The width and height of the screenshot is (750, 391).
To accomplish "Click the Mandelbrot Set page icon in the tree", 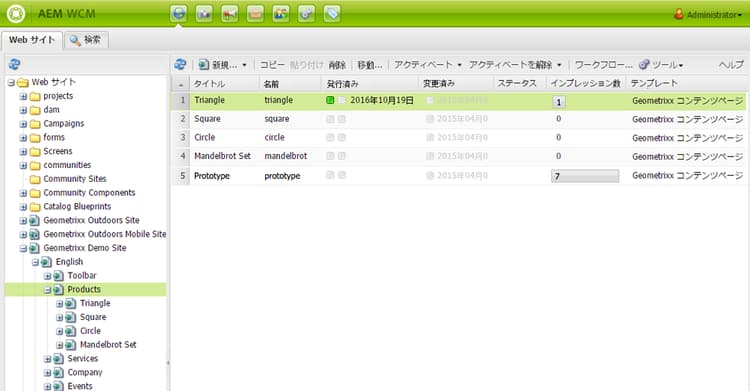I will pos(71,345).
